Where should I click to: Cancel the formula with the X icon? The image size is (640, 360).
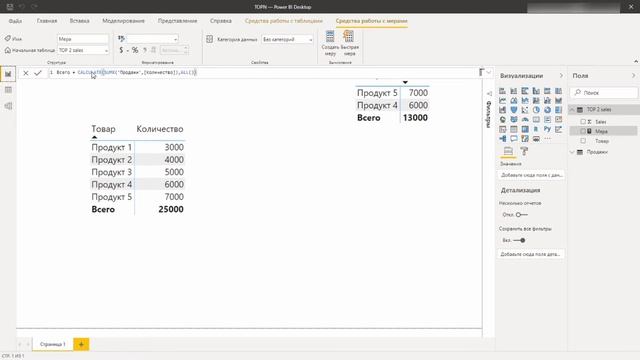pyautogui.click(x=26, y=73)
